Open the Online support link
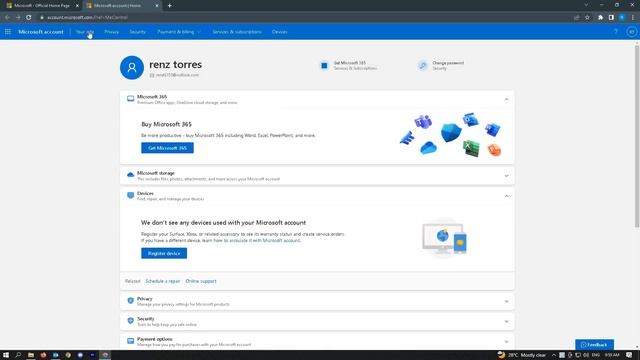The image size is (640, 360). [x=201, y=281]
